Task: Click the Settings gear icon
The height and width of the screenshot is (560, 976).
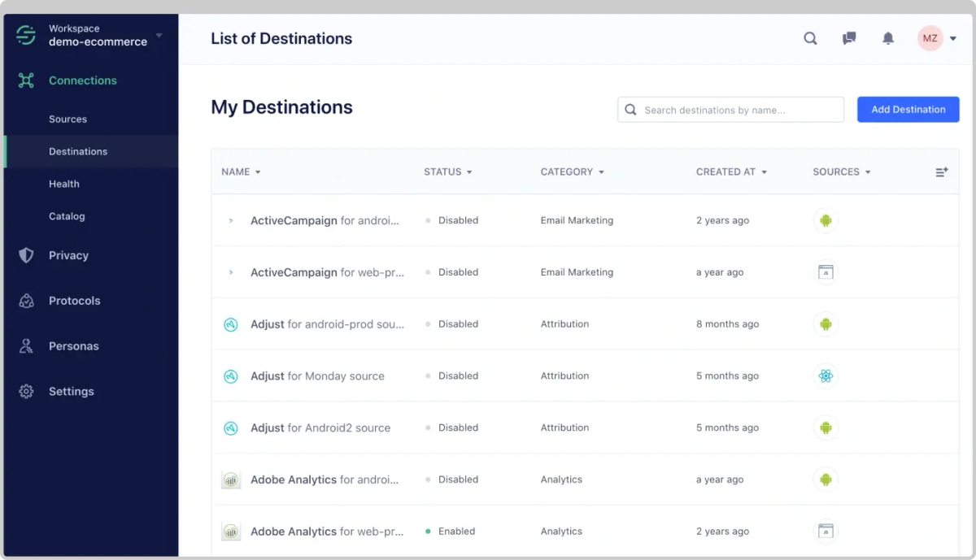Action: pos(26,392)
